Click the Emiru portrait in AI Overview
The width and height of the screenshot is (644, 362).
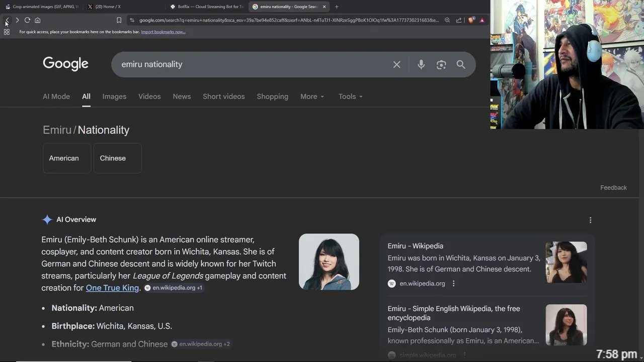click(329, 261)
